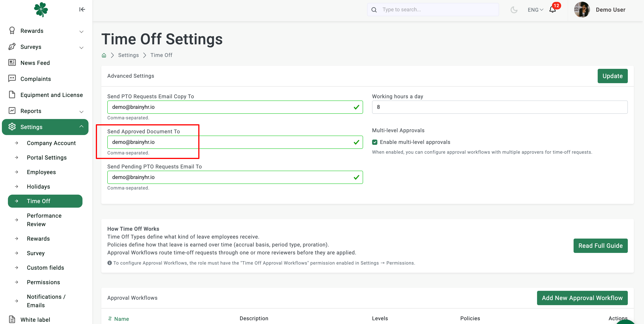Disable Enable multi-level approvals checkbox
The image size is (644, 324).
pos(375,142)
